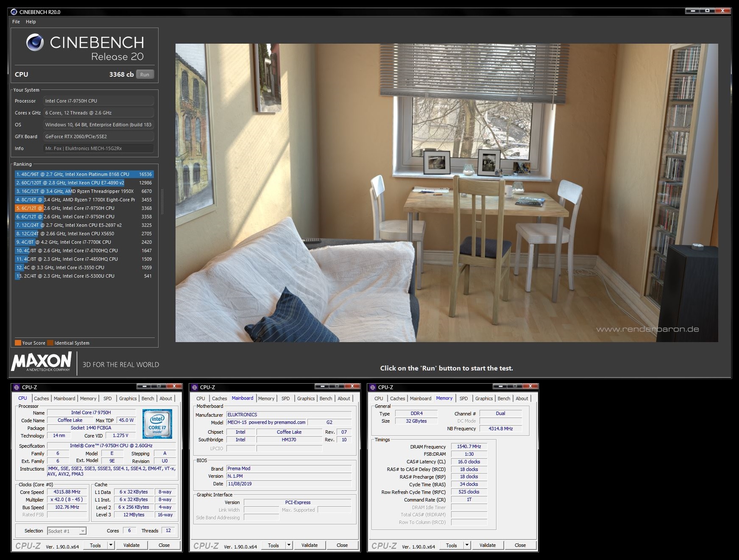Click Validate in the middle CPU-Z window
This screenshot has width=739, height=560.
[x=310, y=545]
